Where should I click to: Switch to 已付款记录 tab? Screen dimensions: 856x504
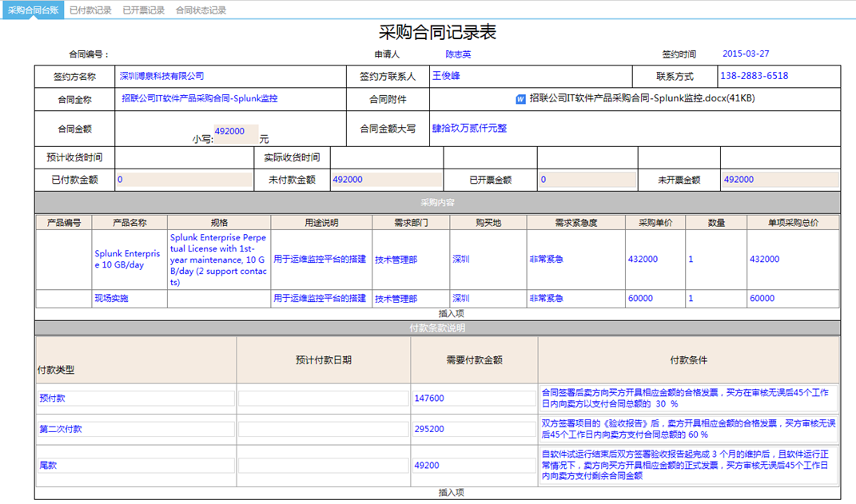pos(90,10)
